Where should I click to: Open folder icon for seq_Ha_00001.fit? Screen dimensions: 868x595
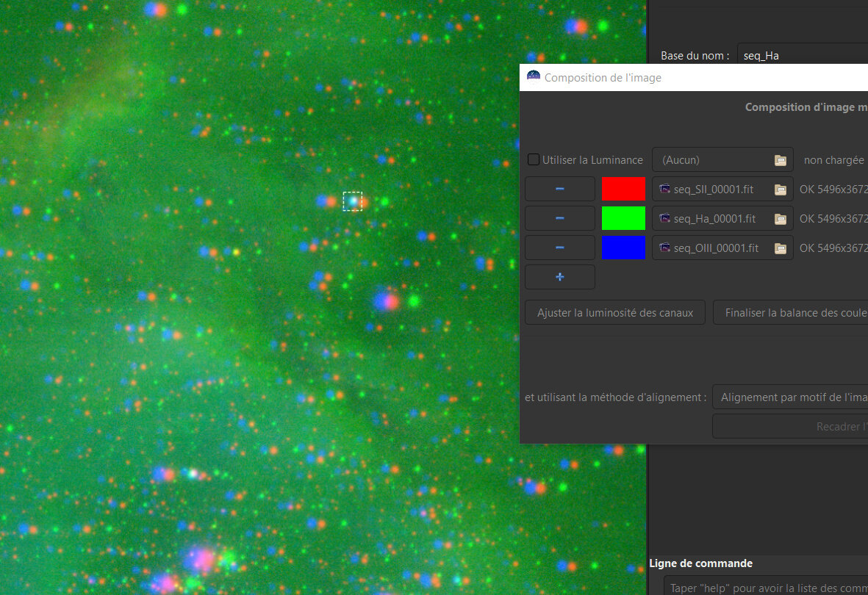780,219
